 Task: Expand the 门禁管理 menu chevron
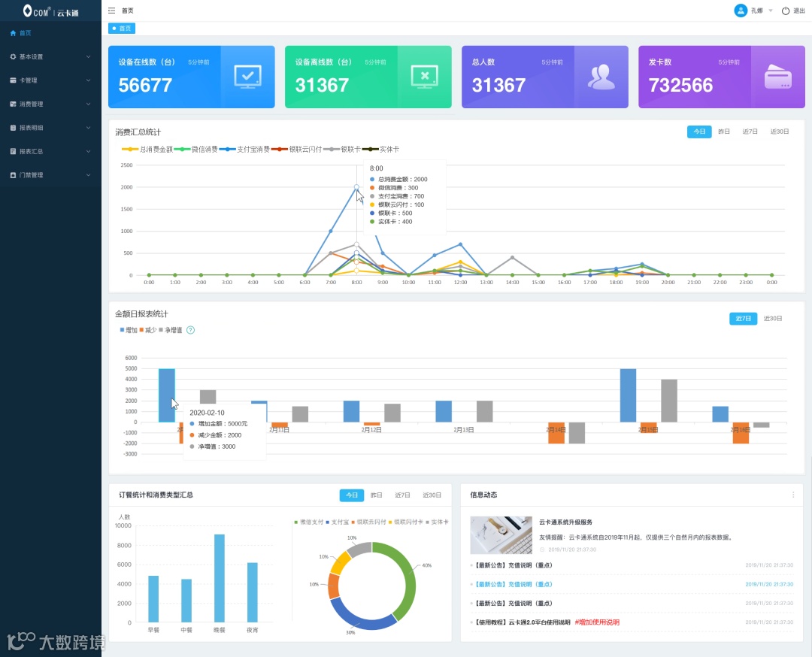click(88, 175)
